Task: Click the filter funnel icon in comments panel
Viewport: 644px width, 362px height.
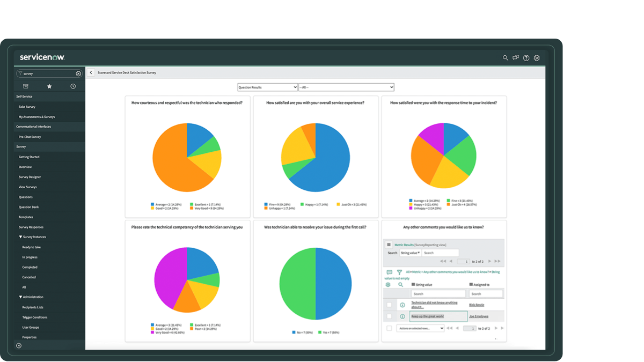Action: pyautogui.click(x=400, y=272)
